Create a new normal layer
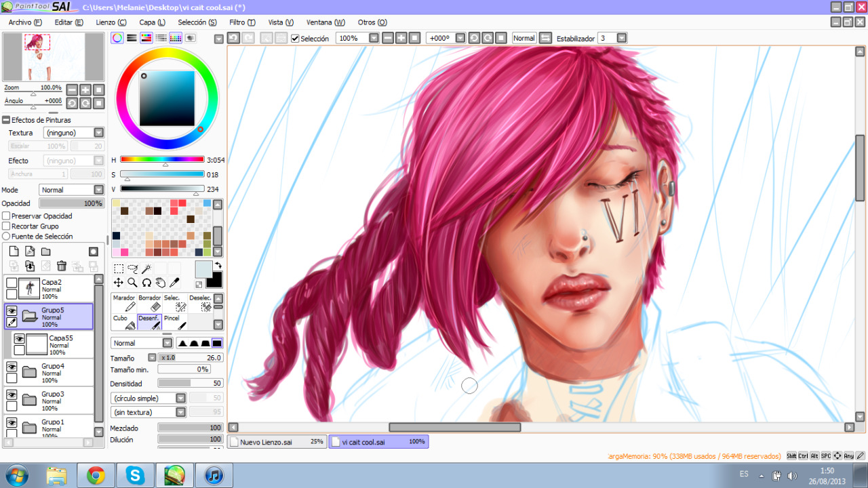Screen dimensions: 868x488 tap(14, 251)
